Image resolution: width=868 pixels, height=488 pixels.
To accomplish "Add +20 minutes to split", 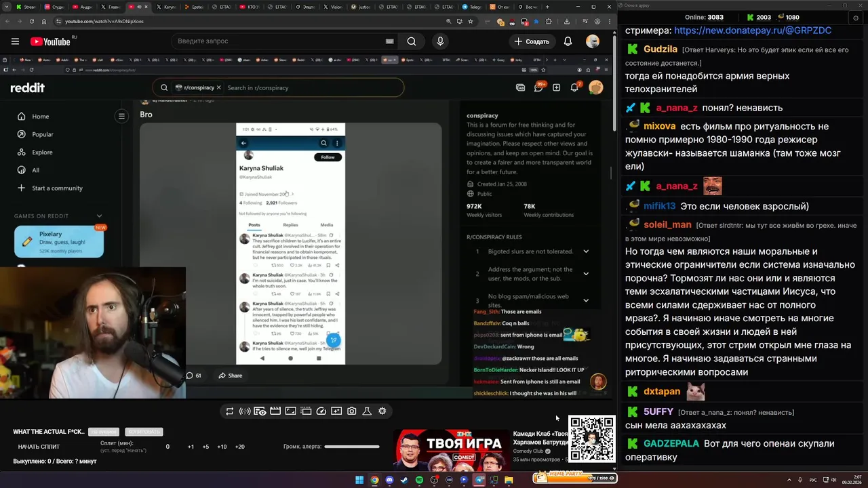I will pos(239,447).
